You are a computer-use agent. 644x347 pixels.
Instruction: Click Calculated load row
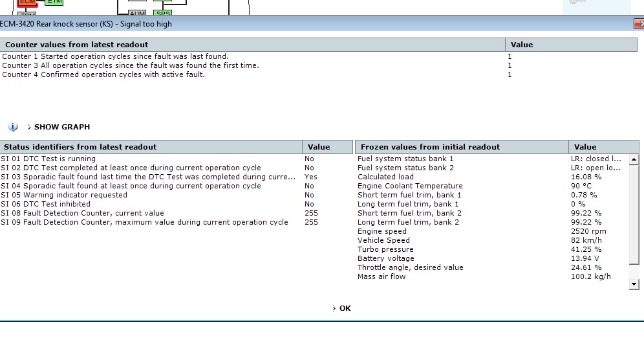point(492,177)
